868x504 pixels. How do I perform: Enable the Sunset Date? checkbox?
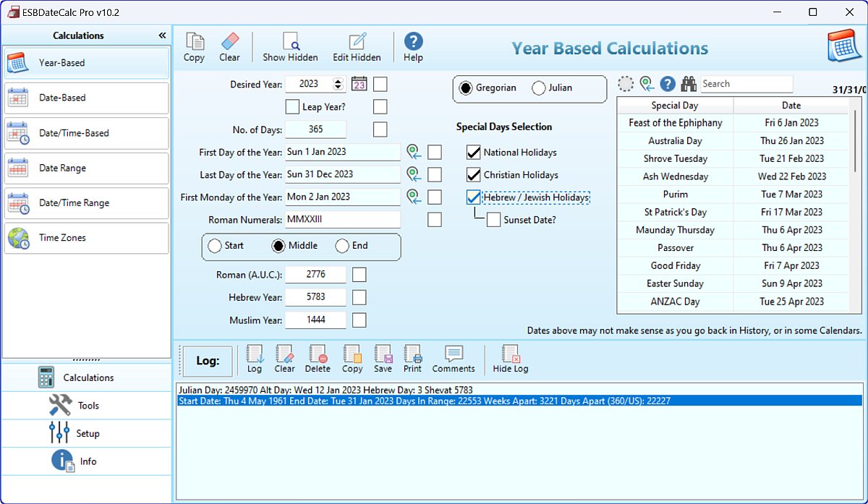493,220
